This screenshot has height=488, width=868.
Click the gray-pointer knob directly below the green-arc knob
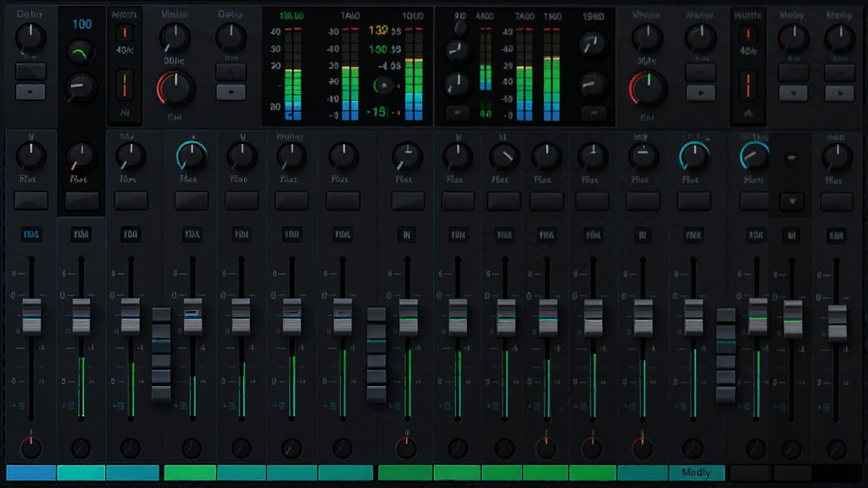[x=81, y=87]
